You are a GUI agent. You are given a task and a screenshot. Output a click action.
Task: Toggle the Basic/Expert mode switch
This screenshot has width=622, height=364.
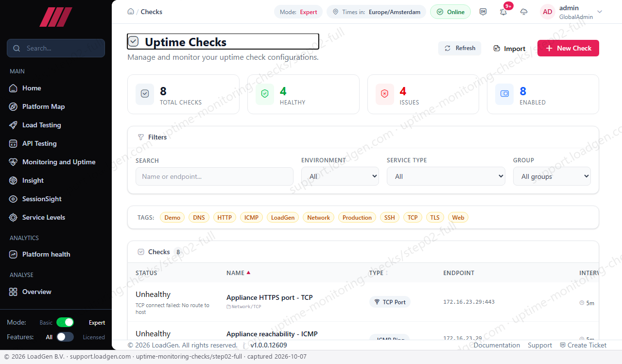pos(65,322)
